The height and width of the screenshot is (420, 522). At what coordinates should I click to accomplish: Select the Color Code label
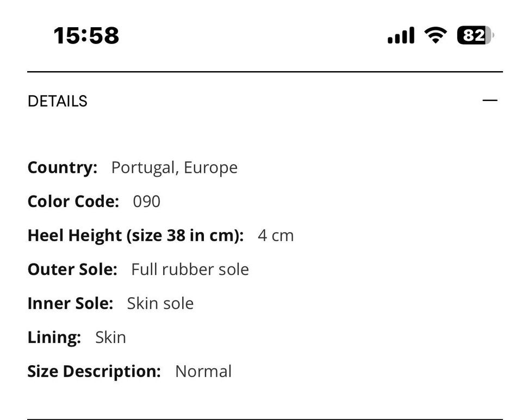[x=73, y=202]
